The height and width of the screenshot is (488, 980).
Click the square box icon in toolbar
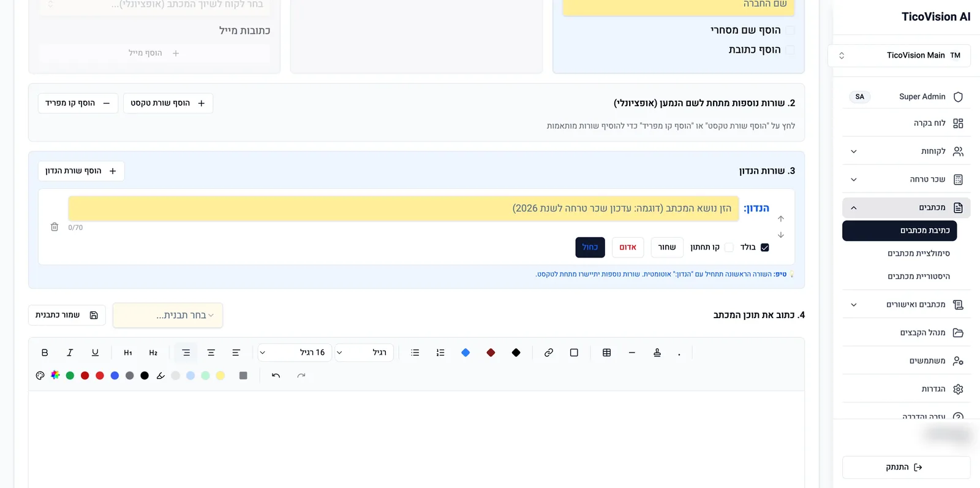click(x=574, y=353)
